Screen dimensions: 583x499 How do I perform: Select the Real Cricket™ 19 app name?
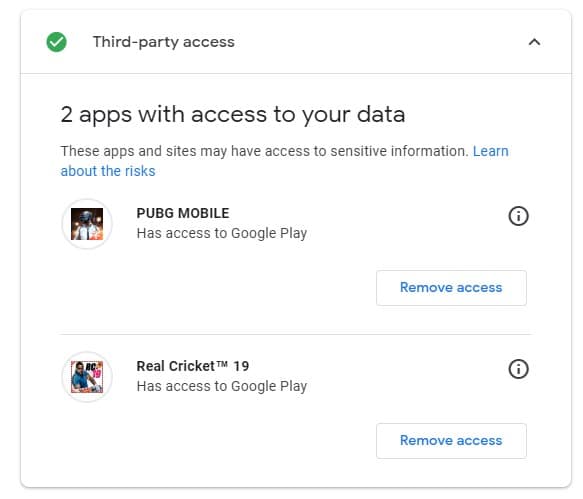(x=193, y=366)
